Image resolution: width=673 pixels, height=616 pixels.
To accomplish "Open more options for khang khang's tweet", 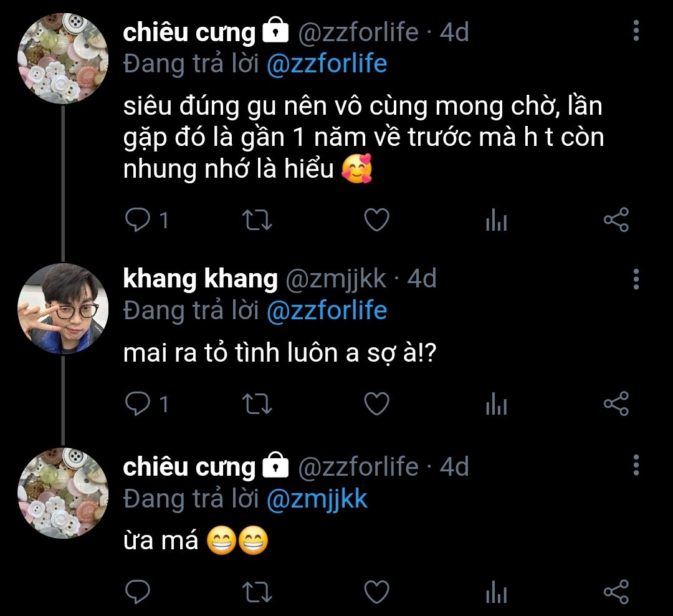I will pos(636,279).
